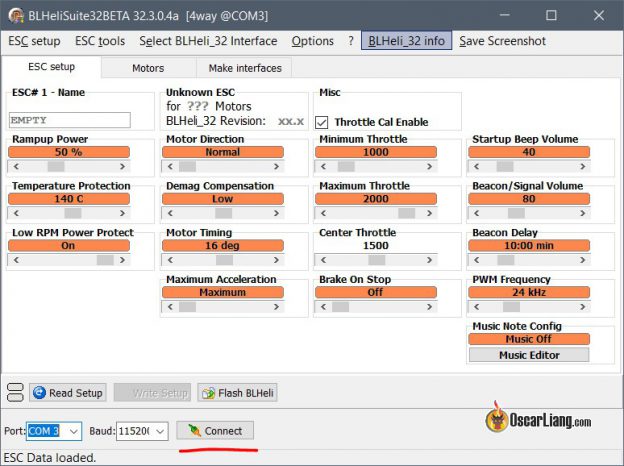Increase Motor Direction with right arrow

click(277, 166)
